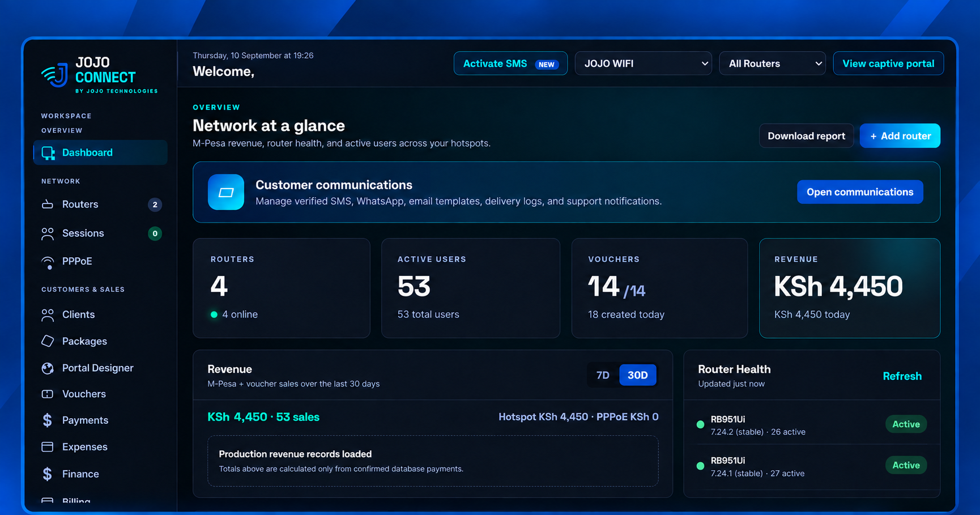Image resolution: width=980 pixels, height=515 pixels.
Task: Open the All Routers dropdown
Action: (772, 63)
